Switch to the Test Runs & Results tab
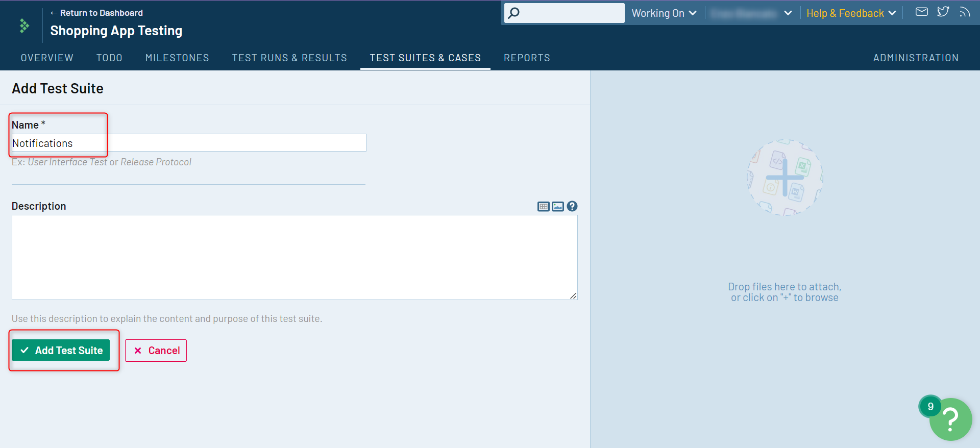The height and width of the screenshot is (448, 980). [x=289, y=58]
